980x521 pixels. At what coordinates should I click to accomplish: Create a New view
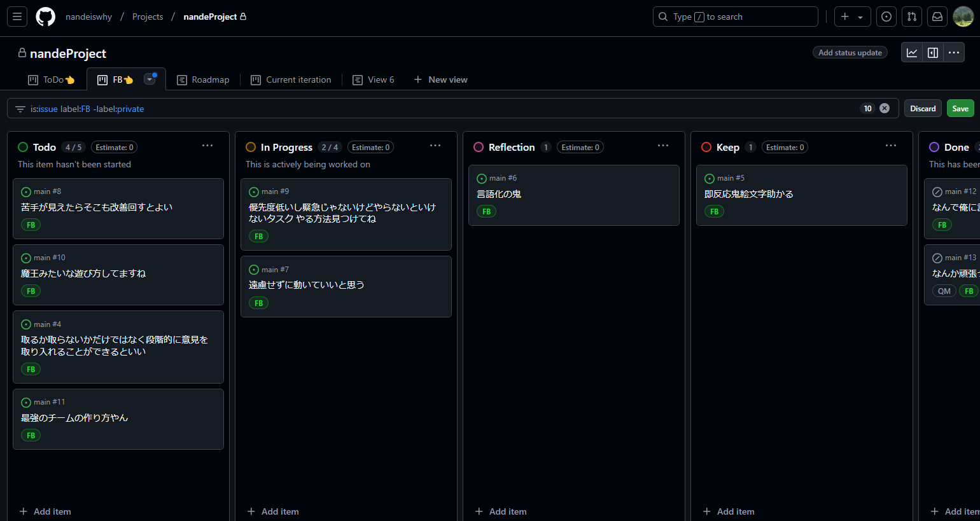point(440,80)
